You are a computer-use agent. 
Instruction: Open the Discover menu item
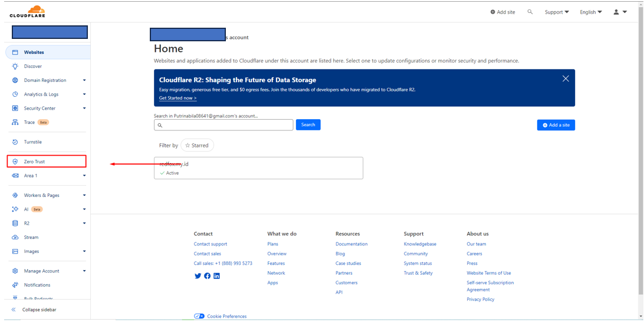coord(47,66)
